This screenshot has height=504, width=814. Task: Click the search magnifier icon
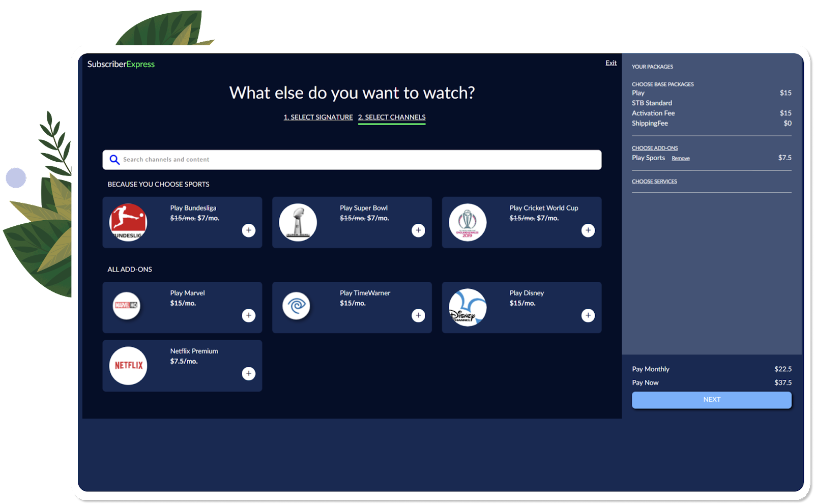pyautogui.click(x=114, y=160)
